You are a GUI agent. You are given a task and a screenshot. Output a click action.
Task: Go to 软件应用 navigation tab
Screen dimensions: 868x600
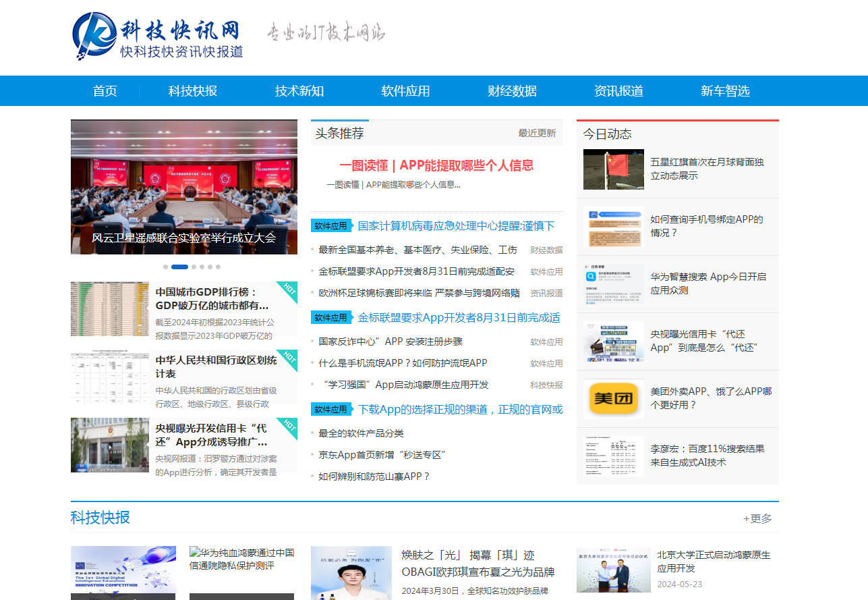click(406, 91)
